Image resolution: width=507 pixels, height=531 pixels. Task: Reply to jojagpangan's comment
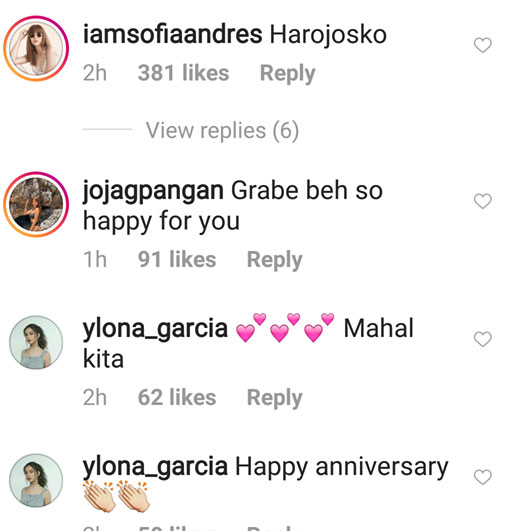[x=275, y=260]
